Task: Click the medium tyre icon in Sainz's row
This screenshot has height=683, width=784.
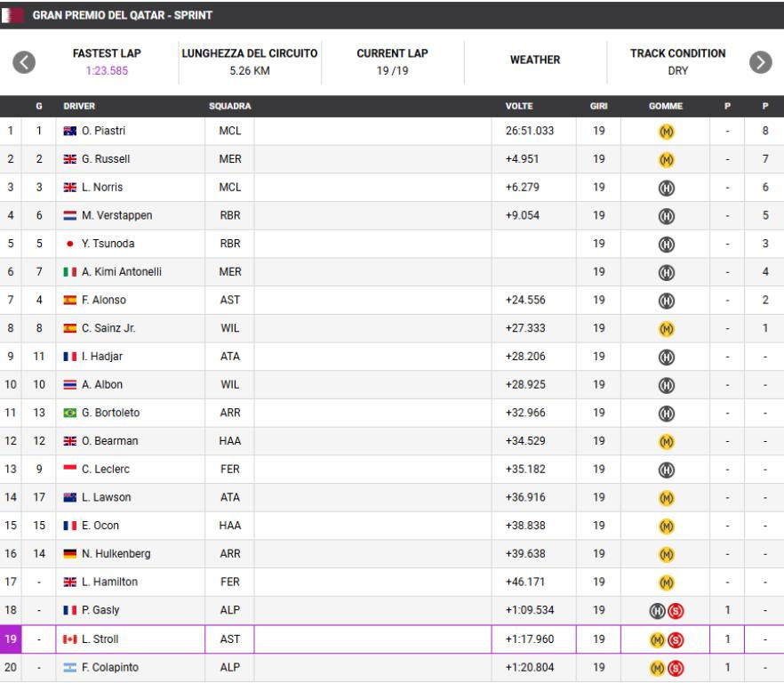Action: tap(666, 329)
